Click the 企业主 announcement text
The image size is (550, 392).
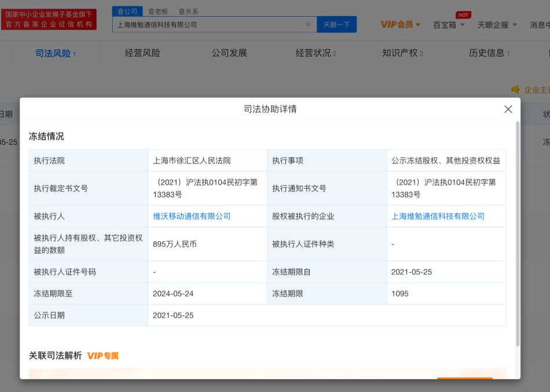click(x=537, y=90)
